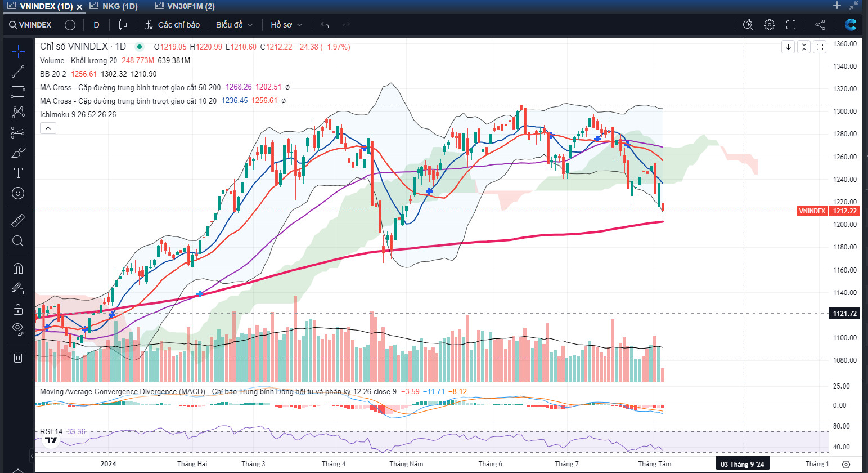The height and width of the screenshot is (473, 868).
Task: Click the closing value C1212.22
Action: 276,47
